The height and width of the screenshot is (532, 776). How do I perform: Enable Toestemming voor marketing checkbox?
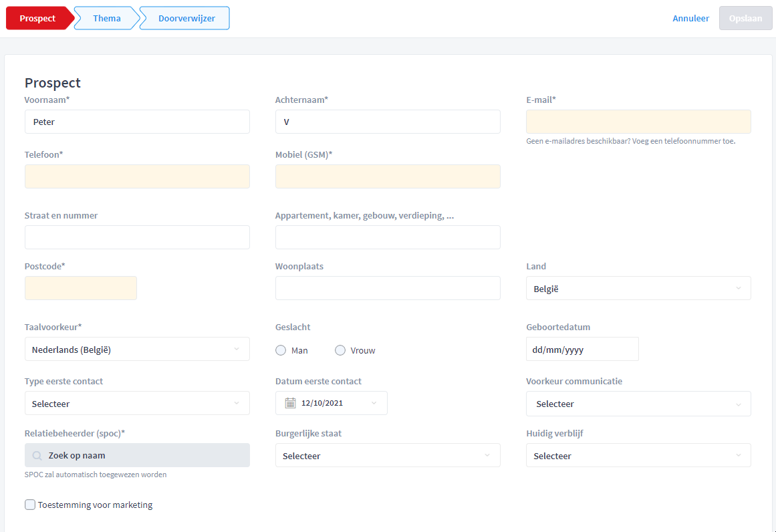30,505
